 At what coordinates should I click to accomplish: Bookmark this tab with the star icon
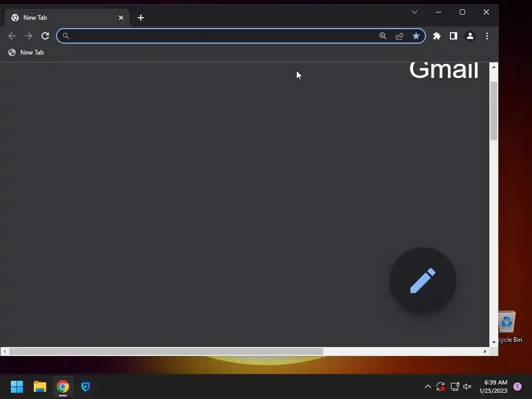point(416,36)
